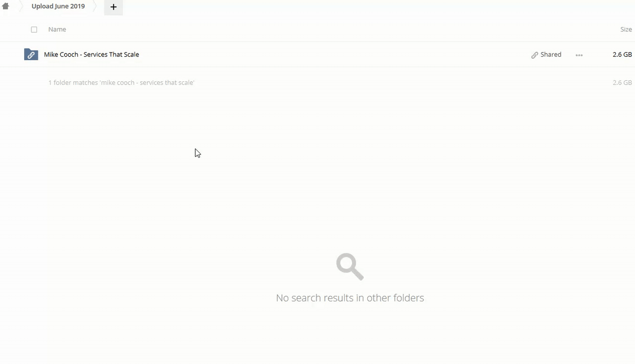Select the Mike Cooch row by clicking its blank area
Image resolution: width=635 pixels, height=364 pixels.
[334, 55]
